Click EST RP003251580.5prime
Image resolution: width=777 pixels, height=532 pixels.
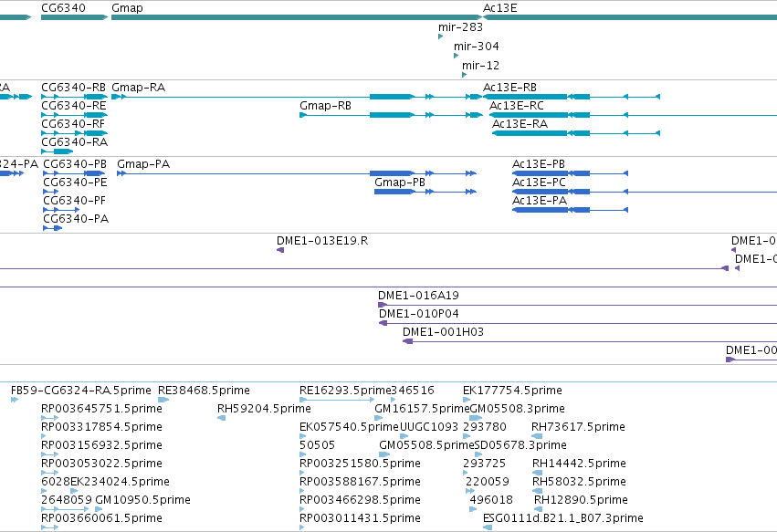coord(302,473)
